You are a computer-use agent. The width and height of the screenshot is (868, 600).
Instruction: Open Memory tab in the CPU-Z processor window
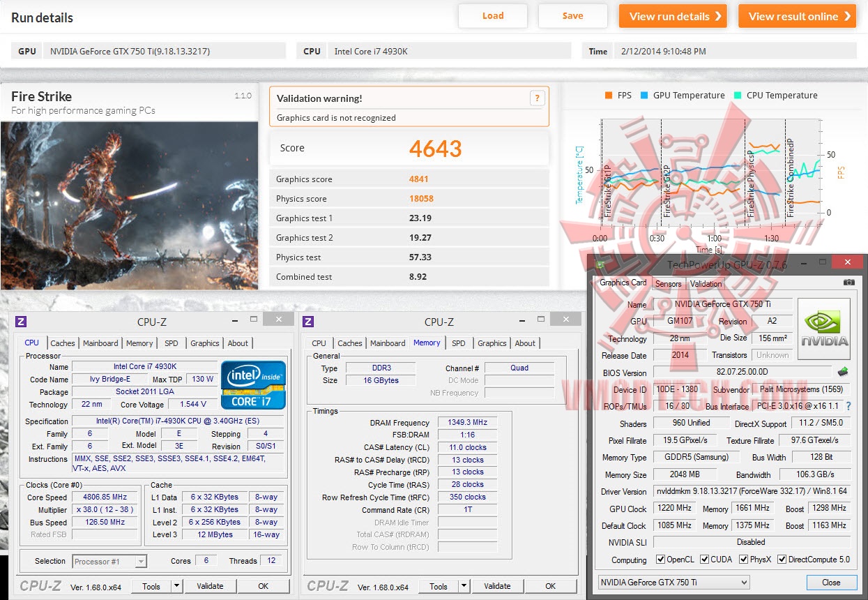[139, 343]
